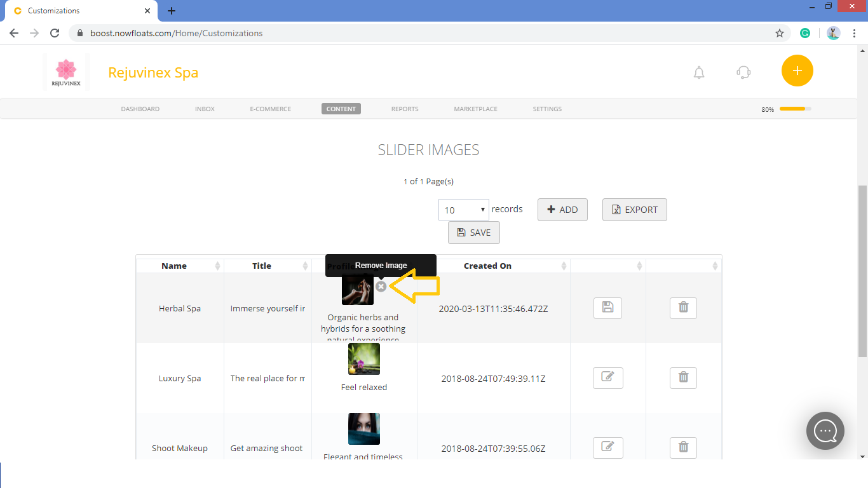
Task: Remove image from Herbal Spa row
Action: pos(381,287)
